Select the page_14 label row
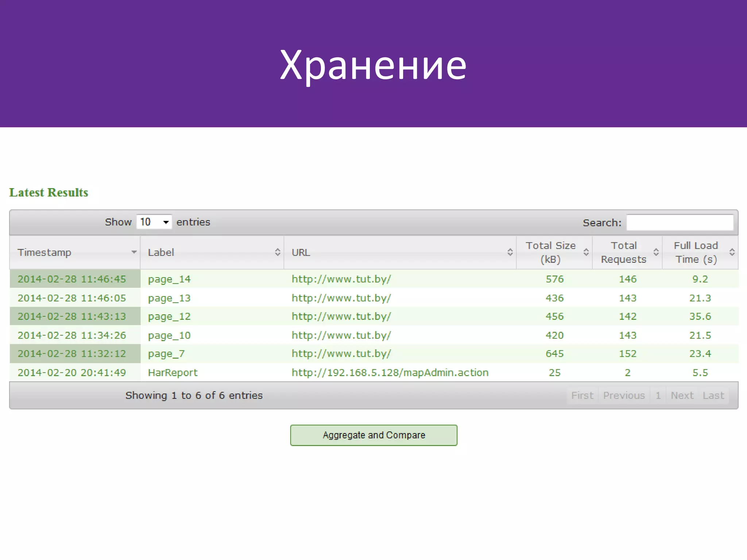The width and height of the screenshot is (747, 560). [x=169, y=279]
